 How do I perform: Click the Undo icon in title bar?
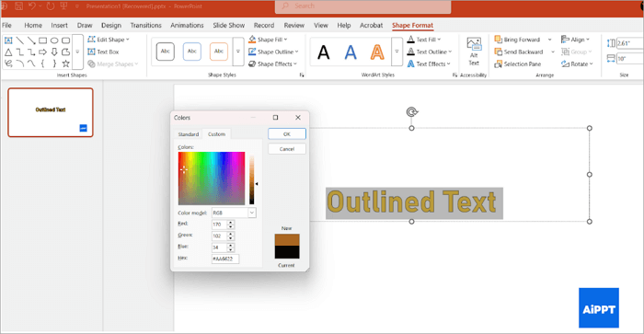point(31,6)
